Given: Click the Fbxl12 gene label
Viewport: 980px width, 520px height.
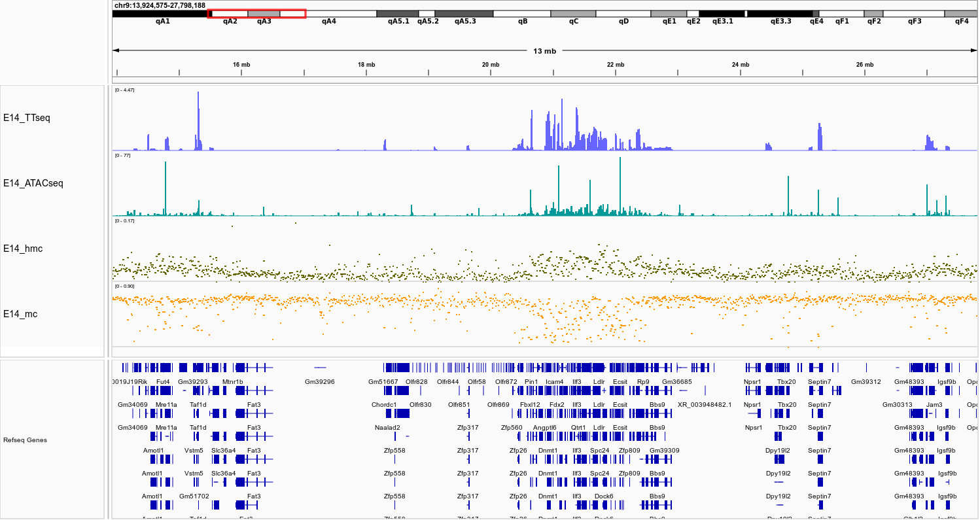Looking at the screenshot, I should pos(530,404).
